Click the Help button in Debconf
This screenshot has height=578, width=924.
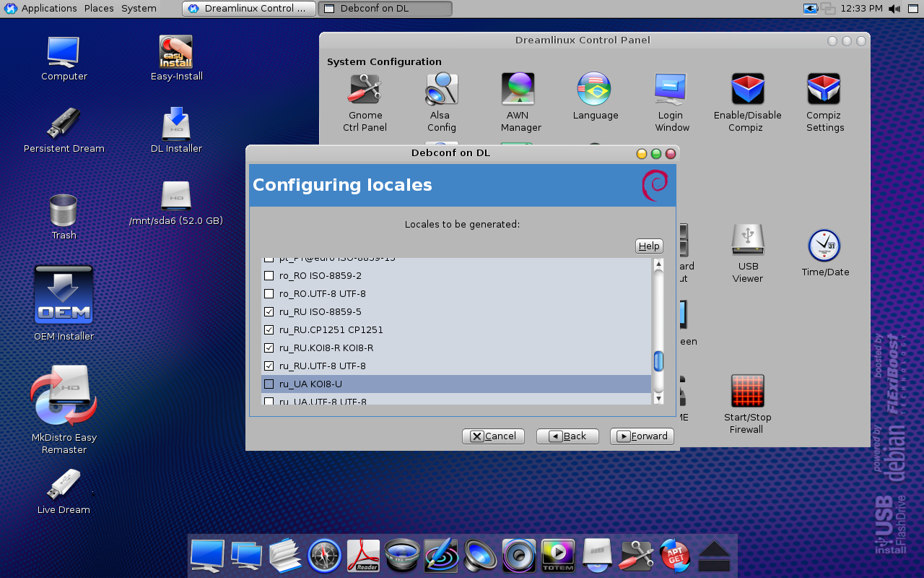click(649, 246)
